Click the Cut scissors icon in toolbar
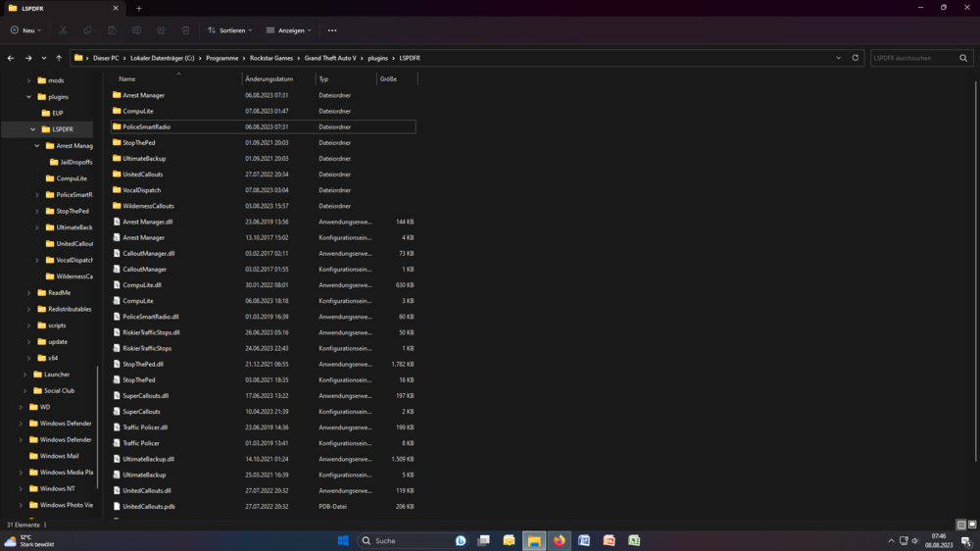 (63, 30)
